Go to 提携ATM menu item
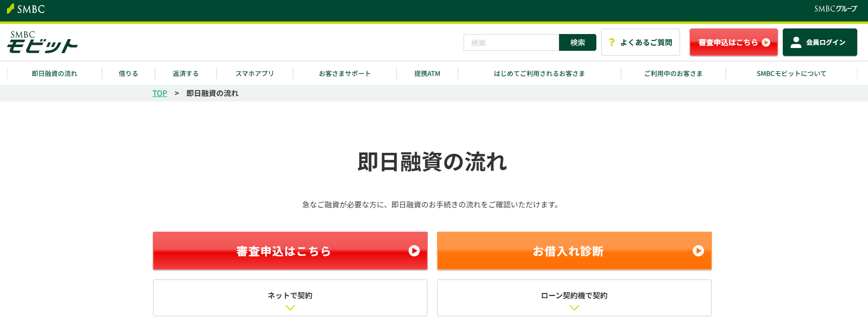Screen dimensions: 868x330 click(x=427, y=74)
